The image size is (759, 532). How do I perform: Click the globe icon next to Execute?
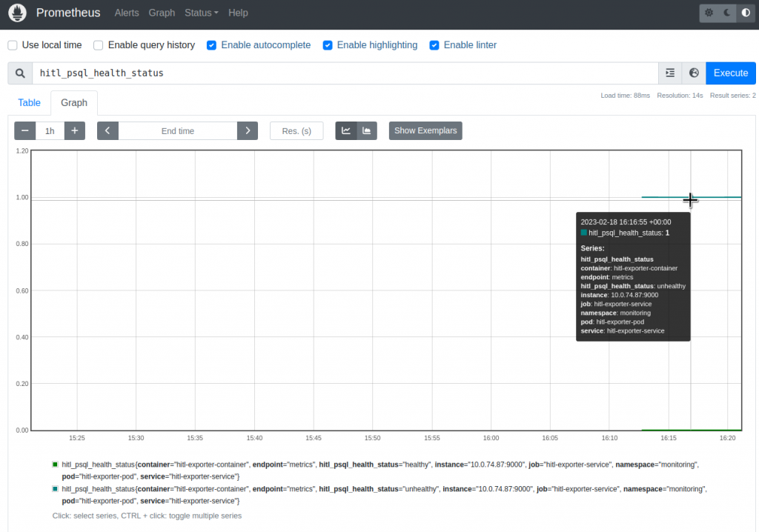694,73
